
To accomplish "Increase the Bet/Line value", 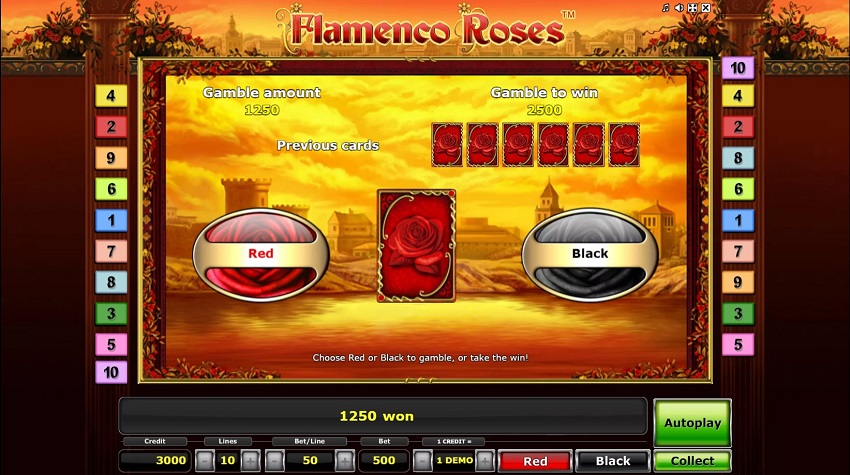I will [345, 461].
